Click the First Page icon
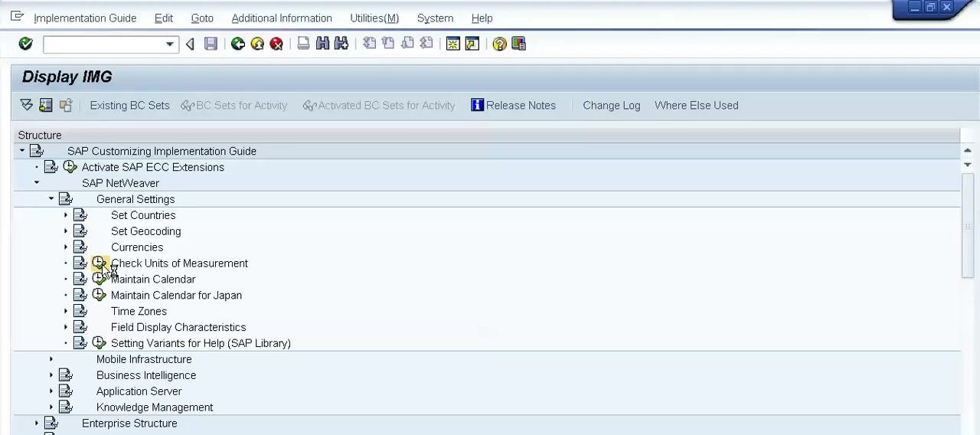 [x=369, y=44]
